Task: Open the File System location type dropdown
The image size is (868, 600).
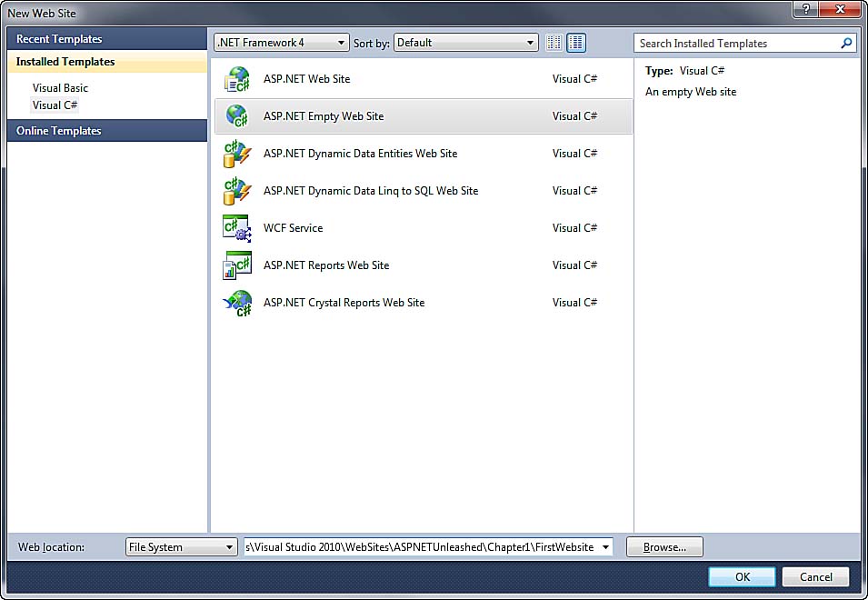Action: tap(181, 547)
